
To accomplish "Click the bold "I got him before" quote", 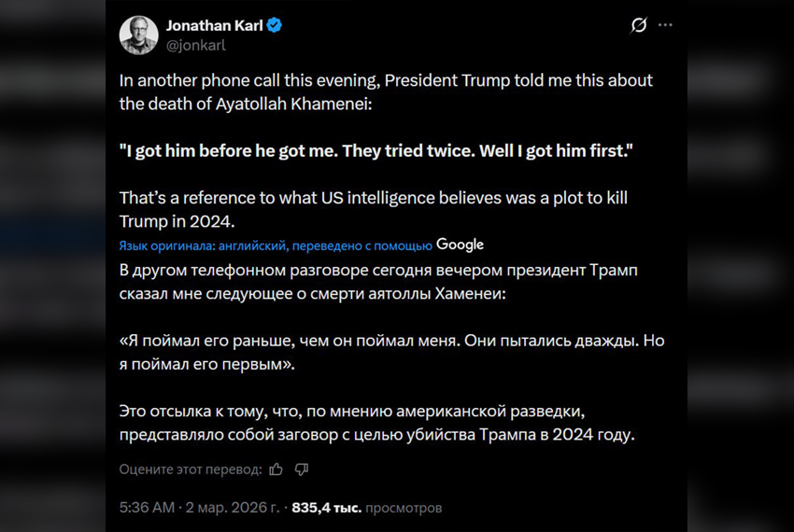I will [376, 151].
